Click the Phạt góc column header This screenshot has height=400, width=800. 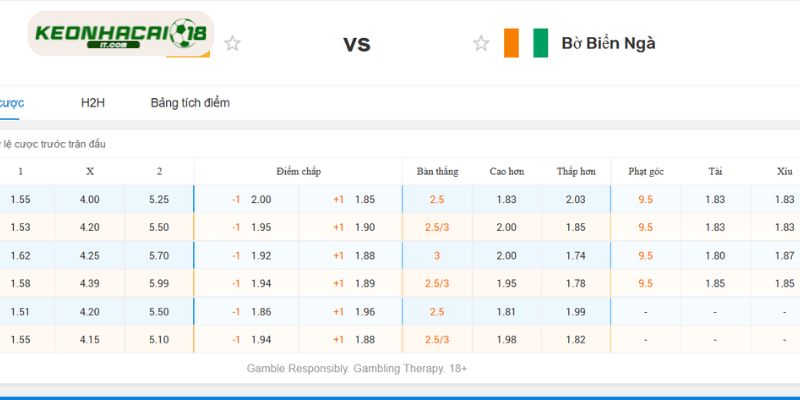tap(646, 171)
